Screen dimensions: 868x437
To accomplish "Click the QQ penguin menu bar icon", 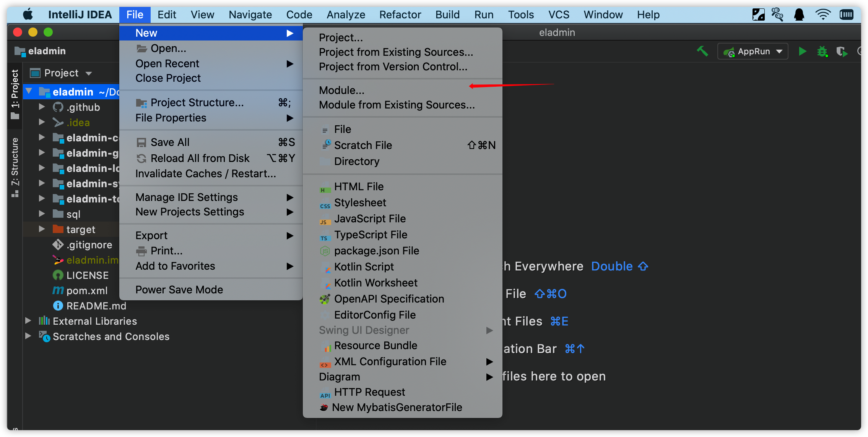I will (x=799, y=15).
